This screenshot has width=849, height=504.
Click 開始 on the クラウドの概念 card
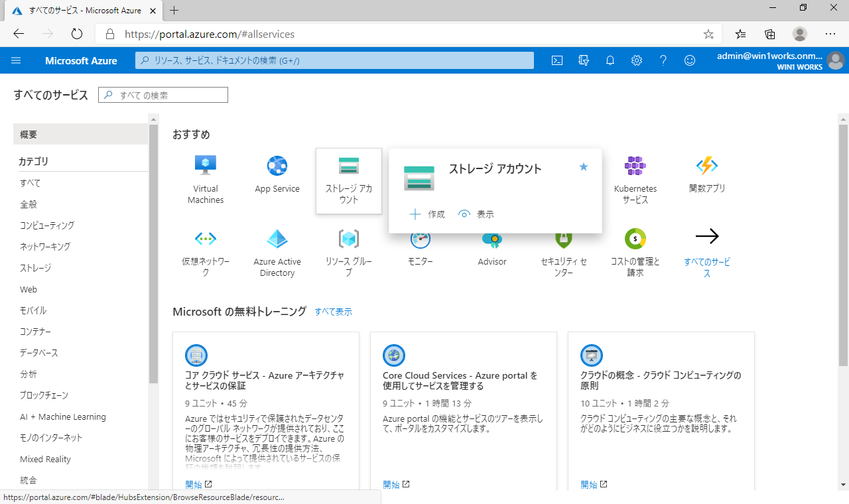coord(594,485)
